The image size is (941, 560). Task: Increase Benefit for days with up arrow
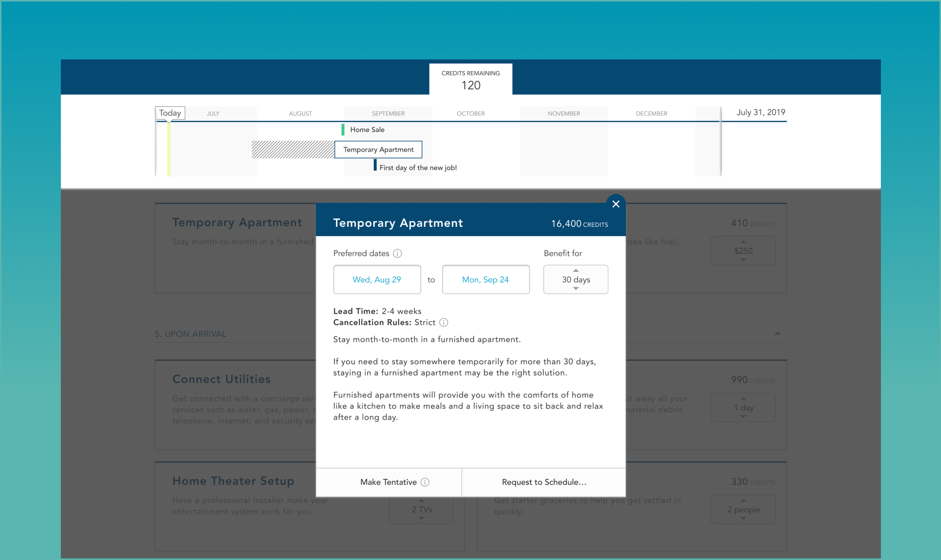tap(576, 271)
